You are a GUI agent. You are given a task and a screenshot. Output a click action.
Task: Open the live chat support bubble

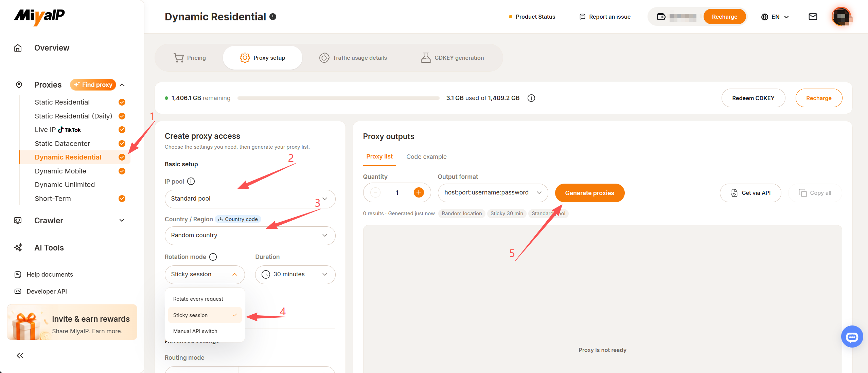[x=852, y=337]
